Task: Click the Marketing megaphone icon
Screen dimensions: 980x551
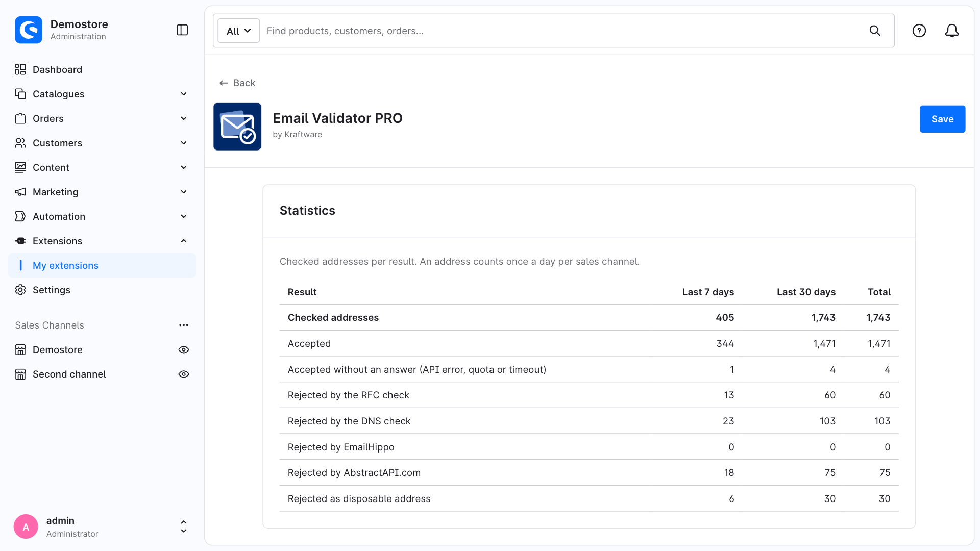Action: 20,192
